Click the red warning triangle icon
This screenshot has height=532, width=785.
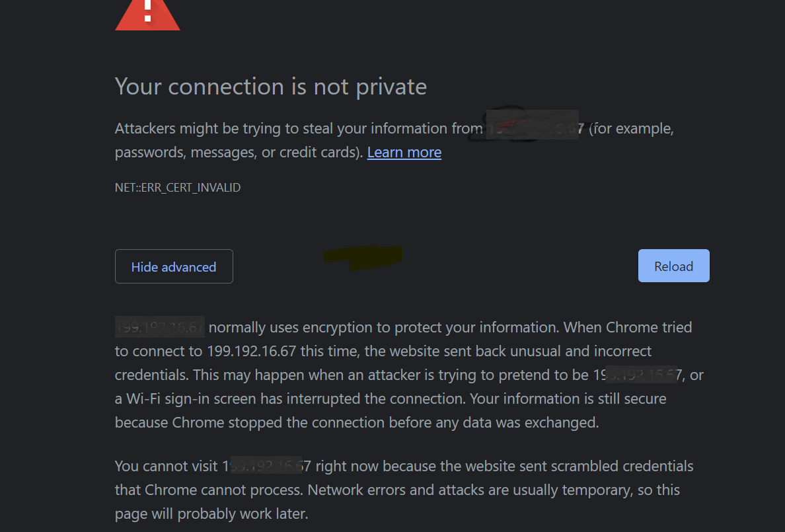click(147, 16)
